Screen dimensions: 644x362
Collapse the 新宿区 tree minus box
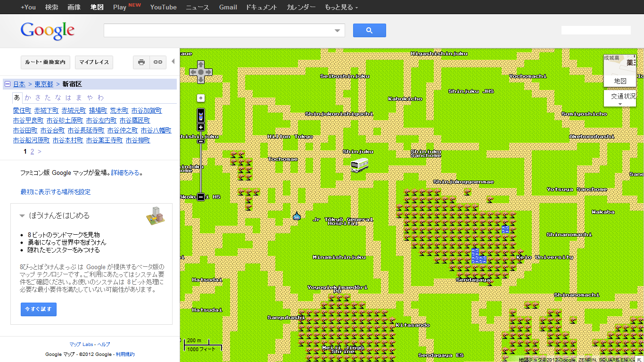pyautogui.click(x=8, y=84)
